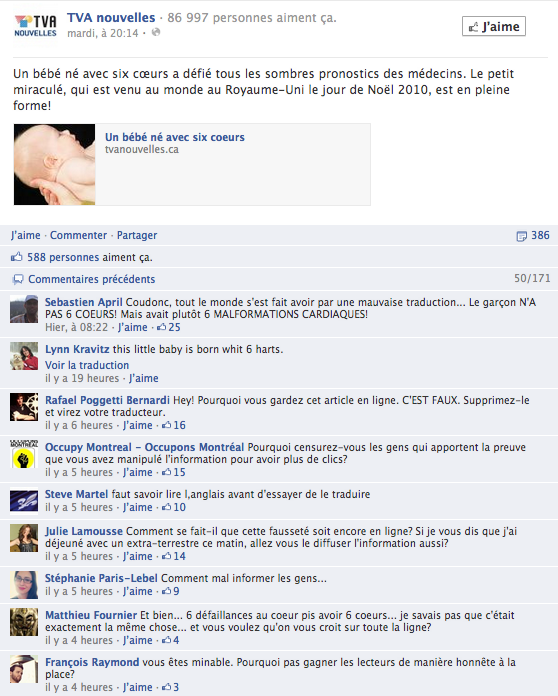Click the TVA Nouvelles logo avatar
The width and height of the screenshot is (558, 696).
pyautogui.click(x=36, y=26)
